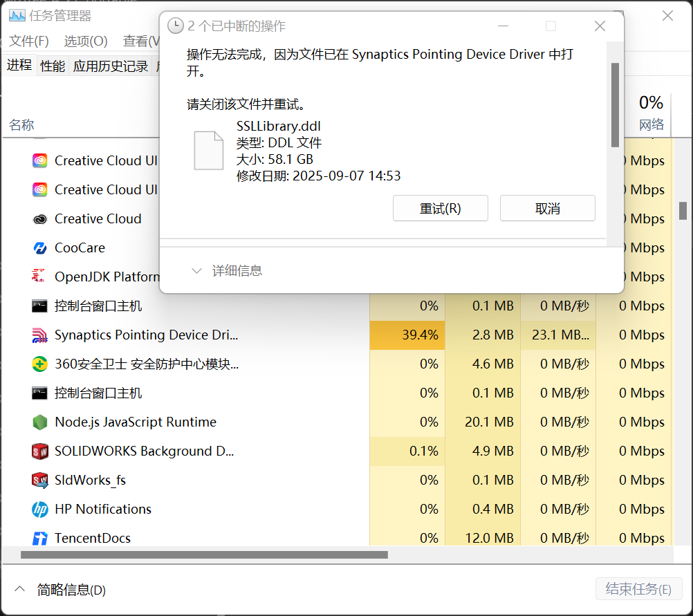Image resolution: width=693 pixels, height=616 pixels.
Task: Switch to the 应用历史记录 tab
Action: [111, 66]
